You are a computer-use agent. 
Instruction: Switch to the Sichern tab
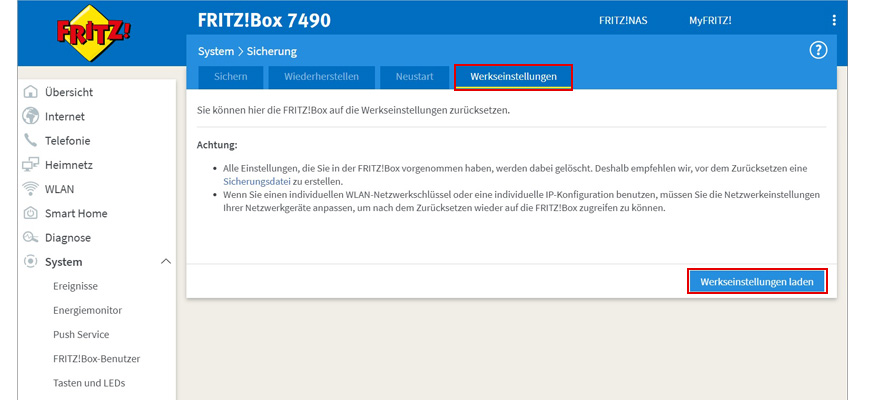tap(230, 76)
